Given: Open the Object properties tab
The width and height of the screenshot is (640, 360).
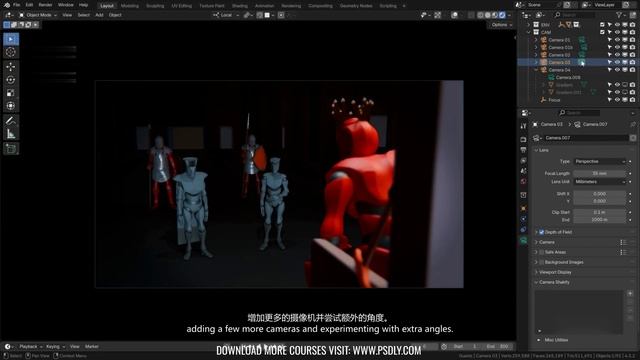Looking at the screenshot, I should click(x=524, y=209).
